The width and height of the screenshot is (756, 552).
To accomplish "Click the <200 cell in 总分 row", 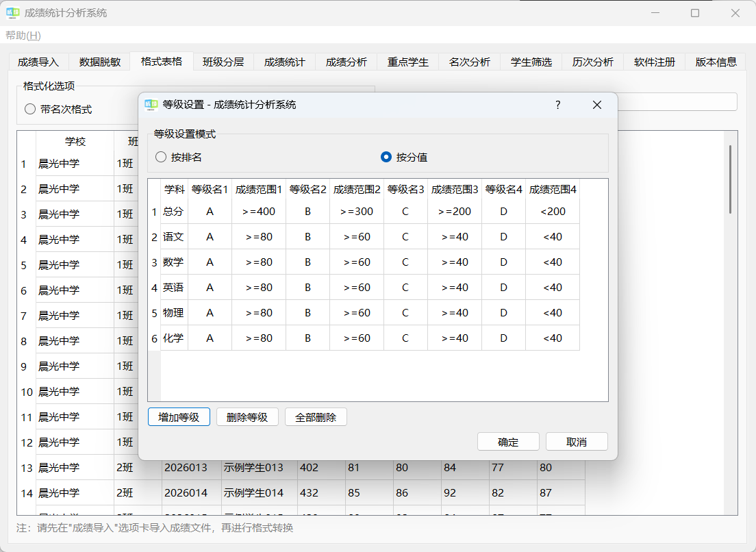I will pos(553,211).
